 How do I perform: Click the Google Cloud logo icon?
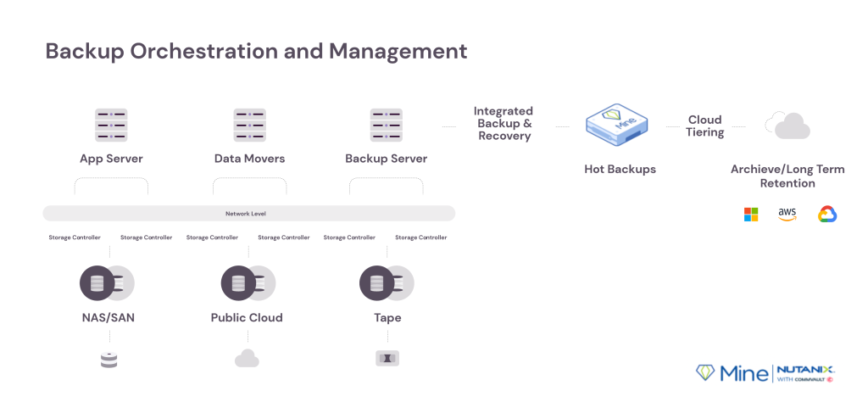[x=827, y=215]
